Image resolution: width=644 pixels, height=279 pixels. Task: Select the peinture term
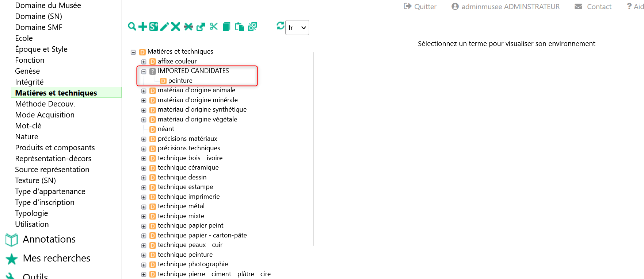coord(180,81)
